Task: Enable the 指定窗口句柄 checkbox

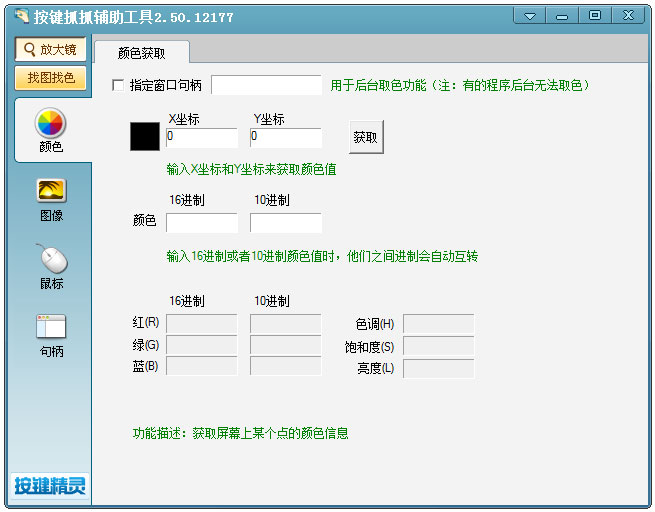Action: [x=118, y=86]
